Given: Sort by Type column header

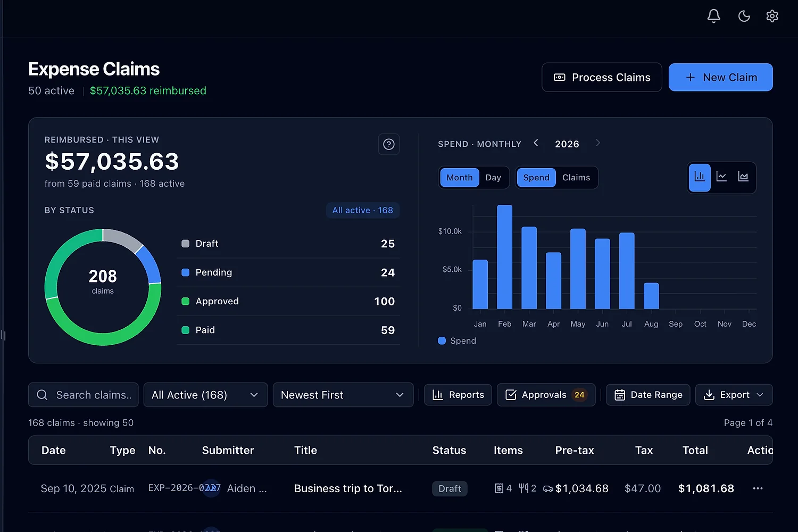Looking at the screenshot, I should [x=122, y=451].
